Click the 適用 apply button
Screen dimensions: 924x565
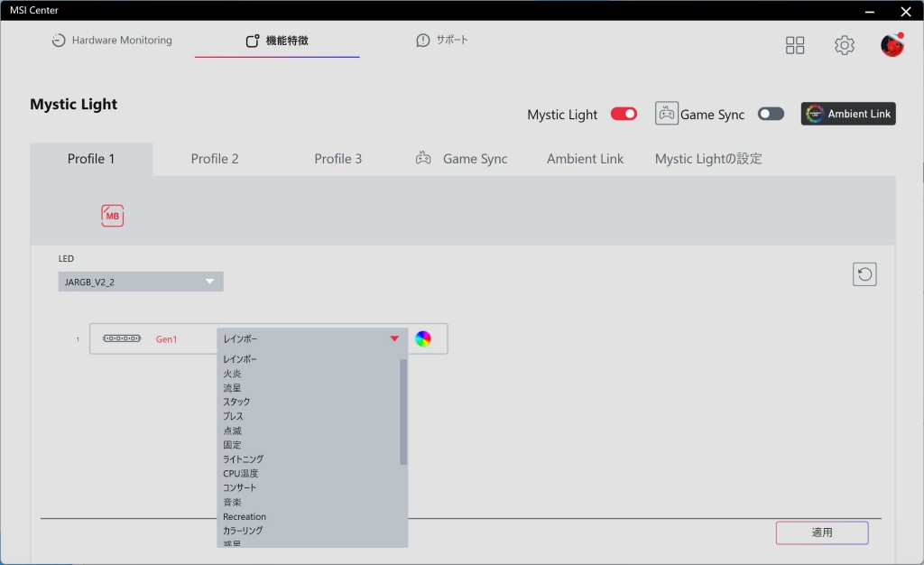point(822,533)
